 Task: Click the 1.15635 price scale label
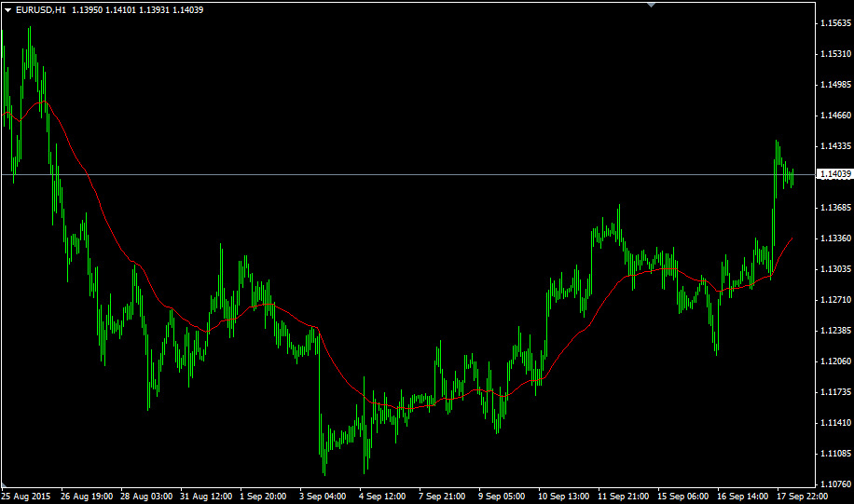click(x=835, y=23)
